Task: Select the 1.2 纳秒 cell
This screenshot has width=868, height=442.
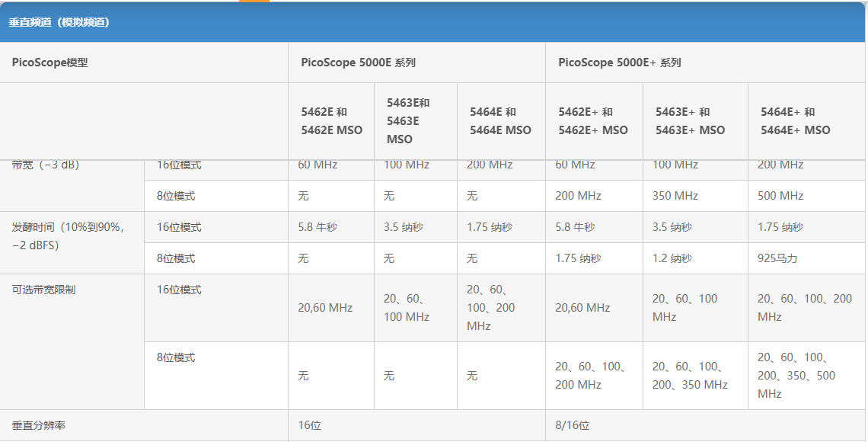Action: [672, 258]
